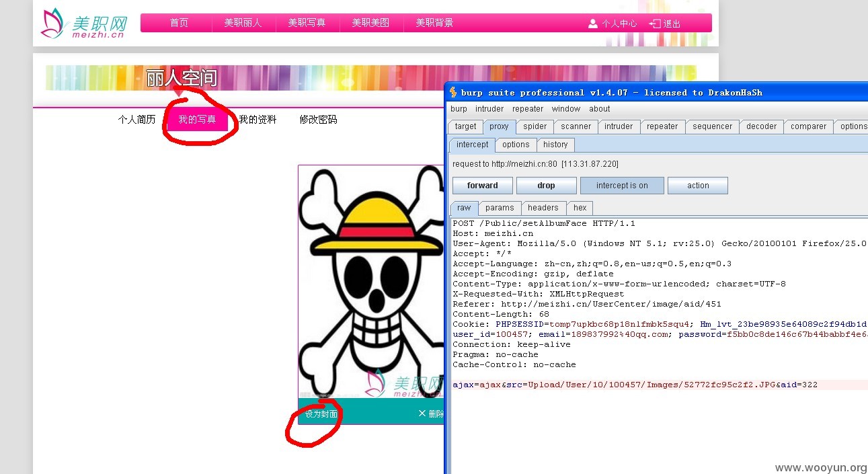This screenshot has width=868, height=474.
Task: Open the 首页 navigation item
Action: click(x=179, y=23)
